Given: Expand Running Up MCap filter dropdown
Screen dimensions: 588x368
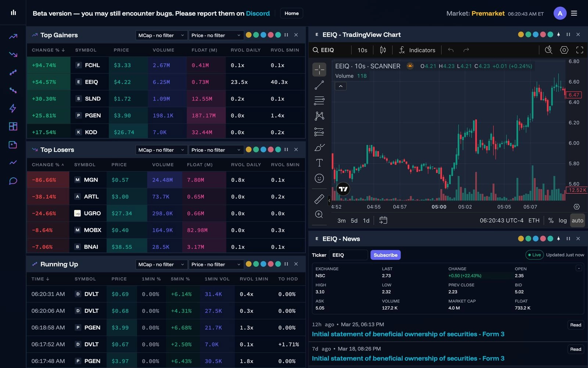Looking at the screenshot, I should click(x=161, y=265).
